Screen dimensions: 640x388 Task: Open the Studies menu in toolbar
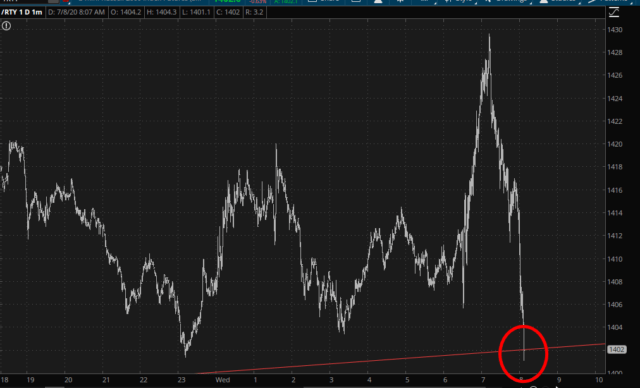[x=557, y=1]
